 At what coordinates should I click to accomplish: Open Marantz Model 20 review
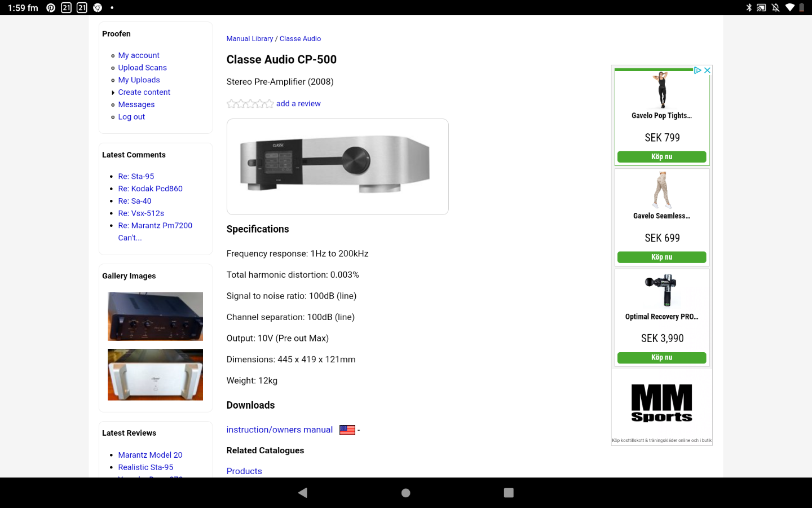point(150,455)
